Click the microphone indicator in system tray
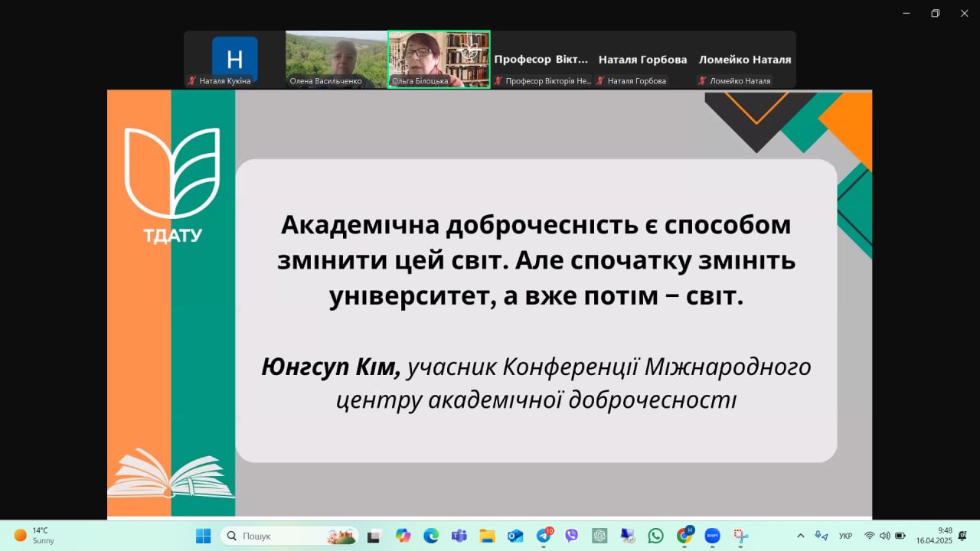 click(x=822, y=536)
